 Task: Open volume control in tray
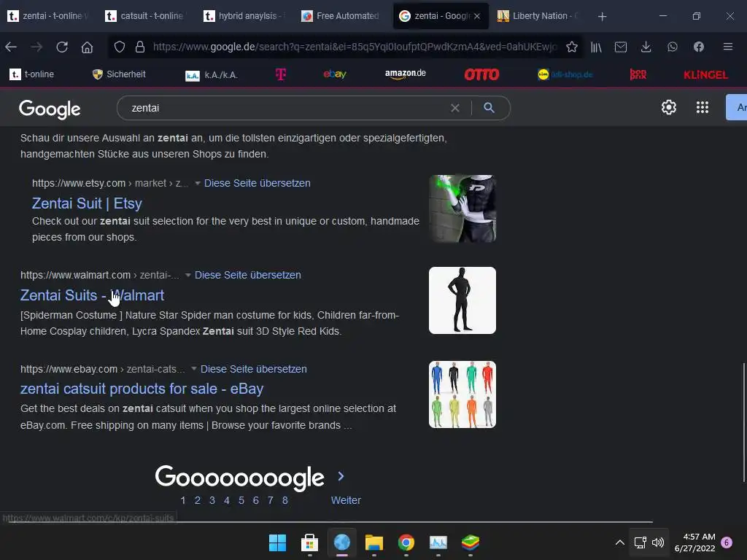658,542
